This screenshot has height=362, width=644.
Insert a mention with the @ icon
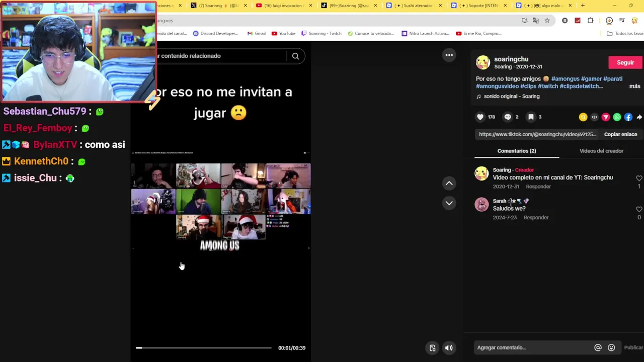[598, 347]
